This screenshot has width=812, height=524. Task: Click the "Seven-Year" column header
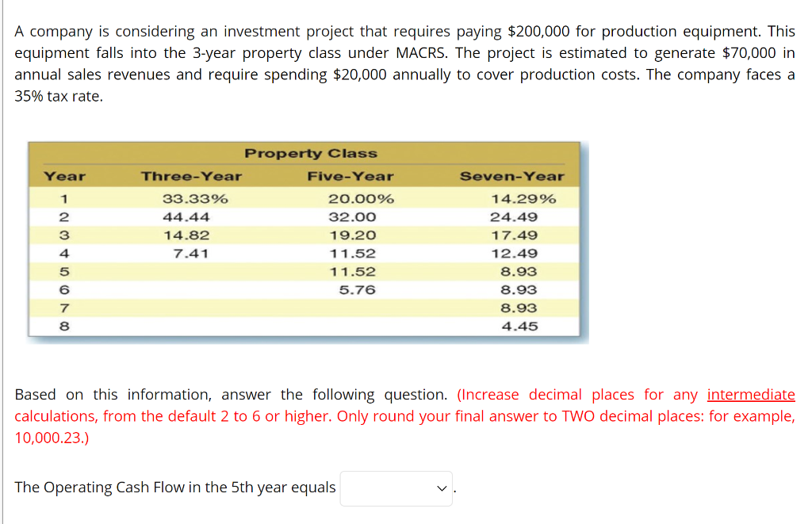(512, 176)
